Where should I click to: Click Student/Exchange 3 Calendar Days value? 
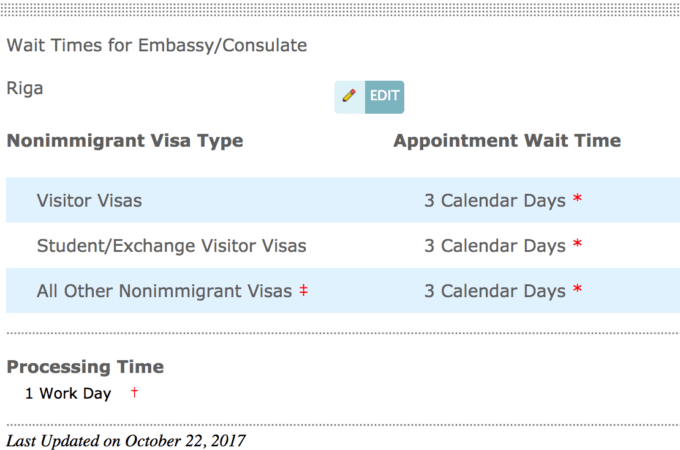[x=494, y=246]
